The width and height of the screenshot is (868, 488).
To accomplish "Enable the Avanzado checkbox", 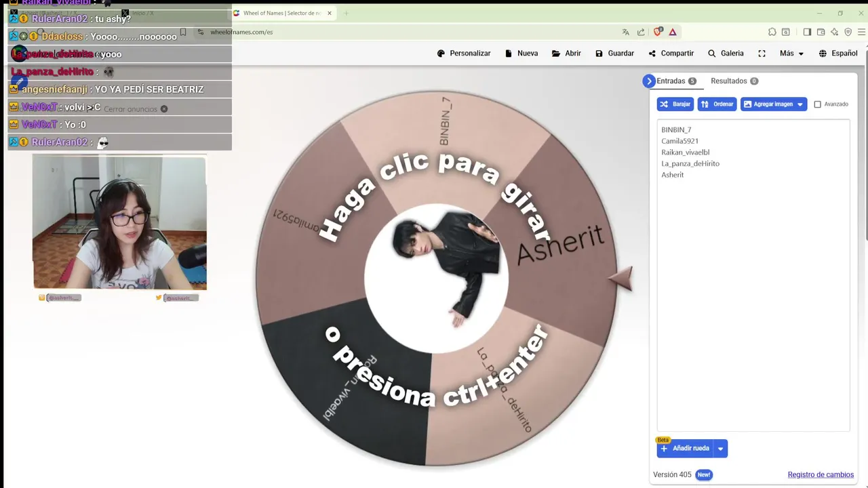I will (817, 104).
